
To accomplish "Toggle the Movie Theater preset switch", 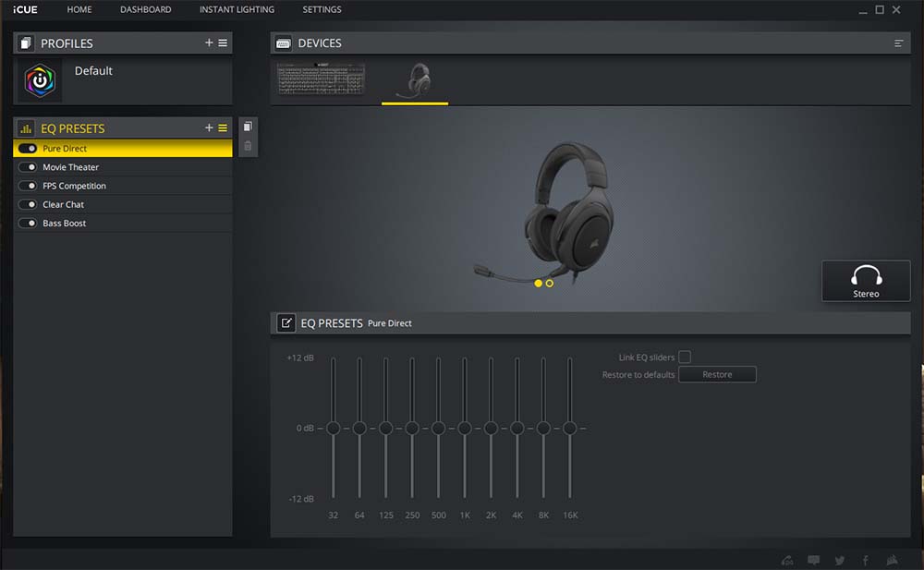I will [28, 167].
